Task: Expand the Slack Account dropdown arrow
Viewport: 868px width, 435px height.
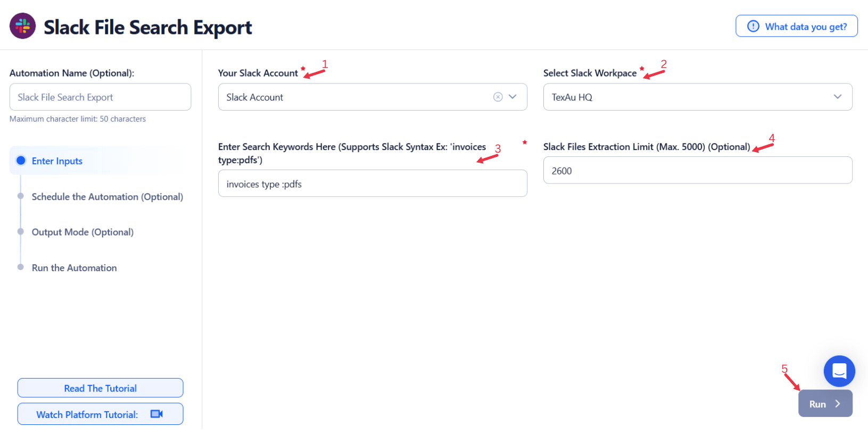Action: [x=512, y=97]
